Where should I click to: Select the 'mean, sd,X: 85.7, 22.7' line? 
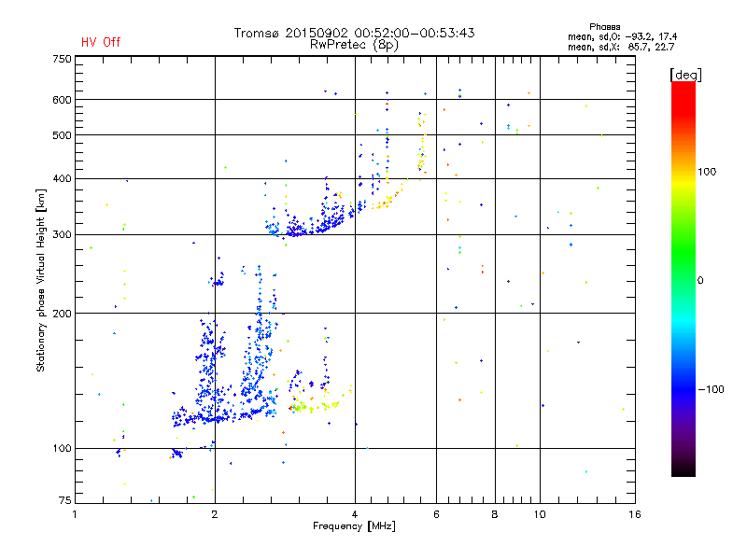621,47
